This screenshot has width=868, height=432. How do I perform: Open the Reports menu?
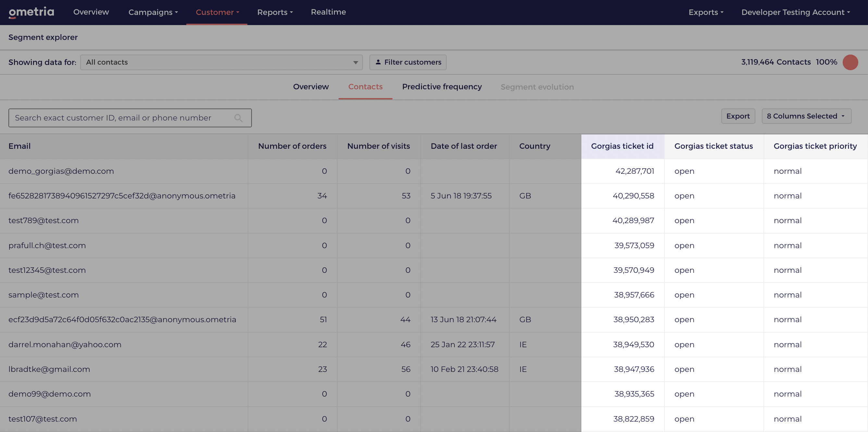[275, 12]
